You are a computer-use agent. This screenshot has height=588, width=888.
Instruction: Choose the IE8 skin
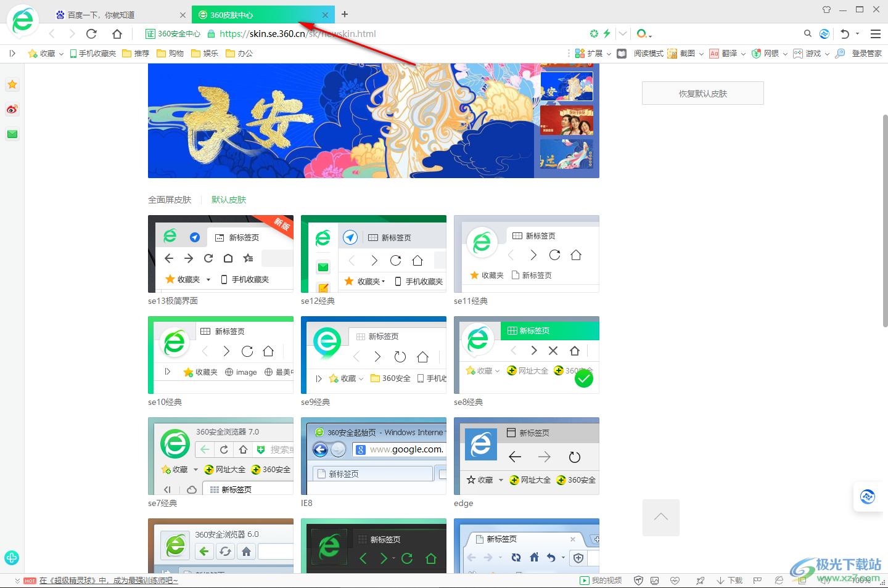pyautogui.click(x=374, y=456)
